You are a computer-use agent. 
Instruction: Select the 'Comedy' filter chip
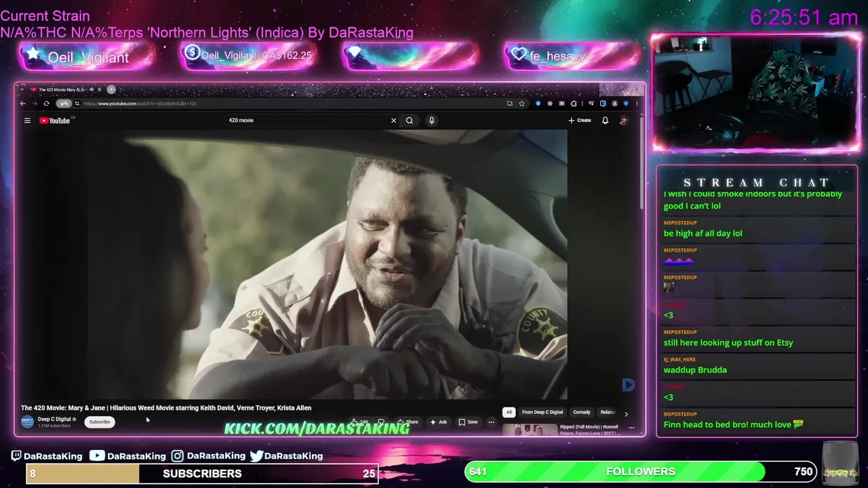coord(582,412)
